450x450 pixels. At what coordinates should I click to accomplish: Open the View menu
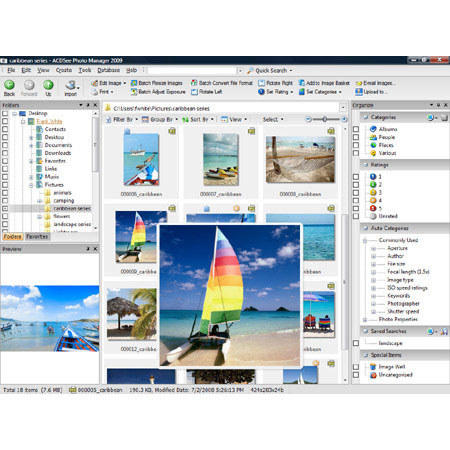(43, 70)
